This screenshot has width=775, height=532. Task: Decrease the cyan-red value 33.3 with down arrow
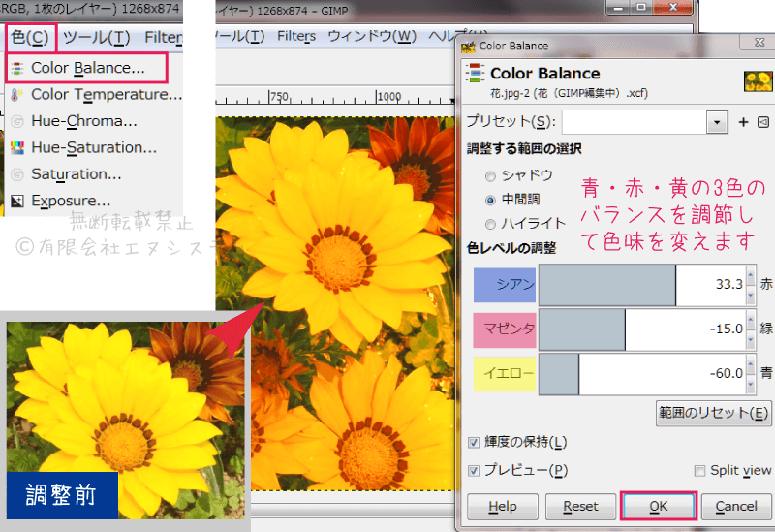pos(751,296)
